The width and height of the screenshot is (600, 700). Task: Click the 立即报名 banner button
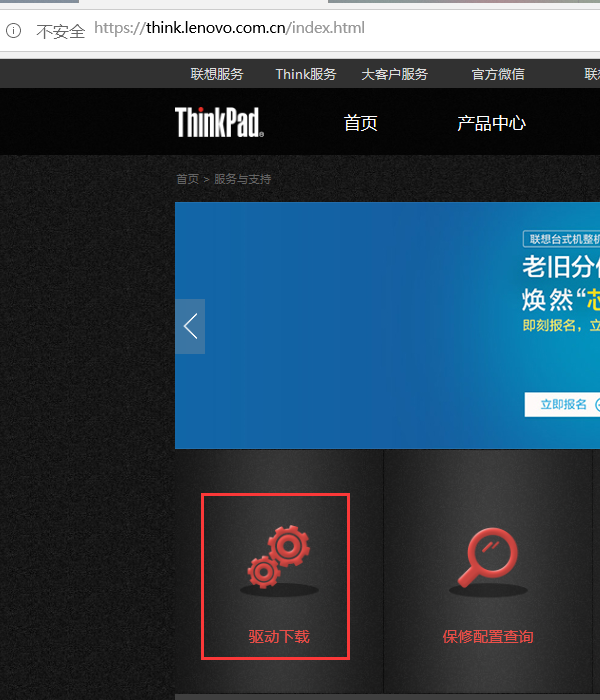point(562,404)
